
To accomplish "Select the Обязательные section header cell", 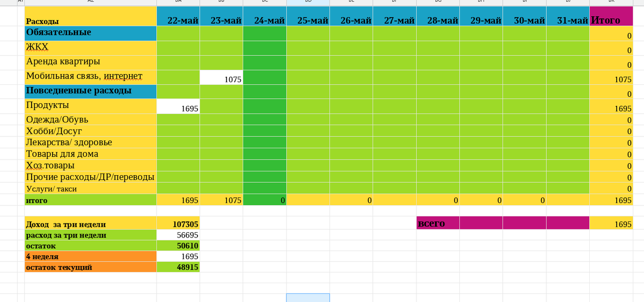I will (x=91, y=33).
